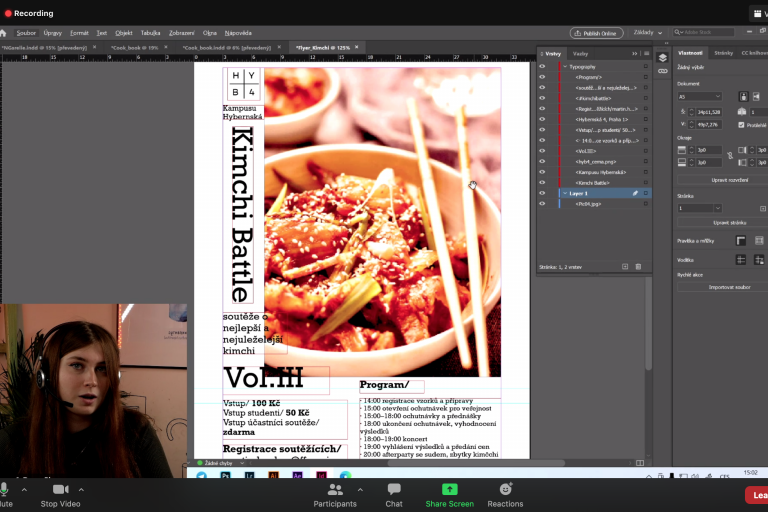Create new layer in Vrstvy panel
The height and width of the screenshot is (512, 768).
coord(625,267)
